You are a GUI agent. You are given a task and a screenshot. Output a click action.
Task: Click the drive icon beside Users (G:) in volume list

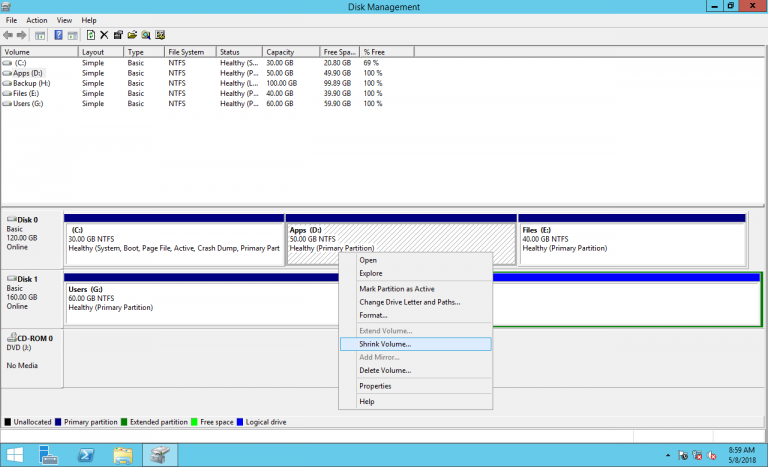[x=7, y=104]
